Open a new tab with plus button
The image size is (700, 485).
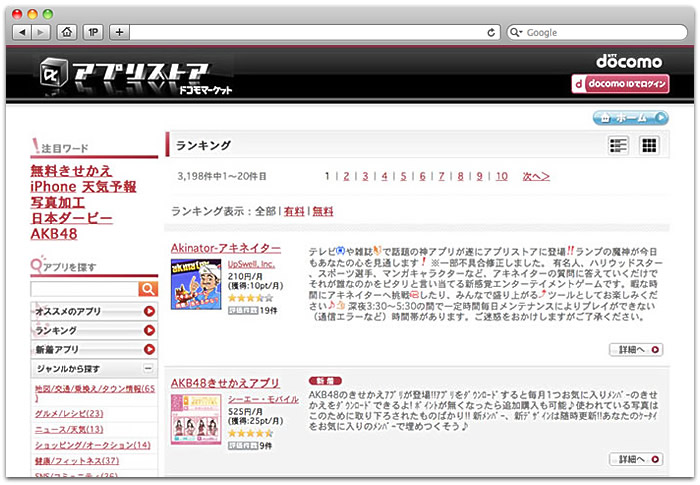[x=119, y=32]
